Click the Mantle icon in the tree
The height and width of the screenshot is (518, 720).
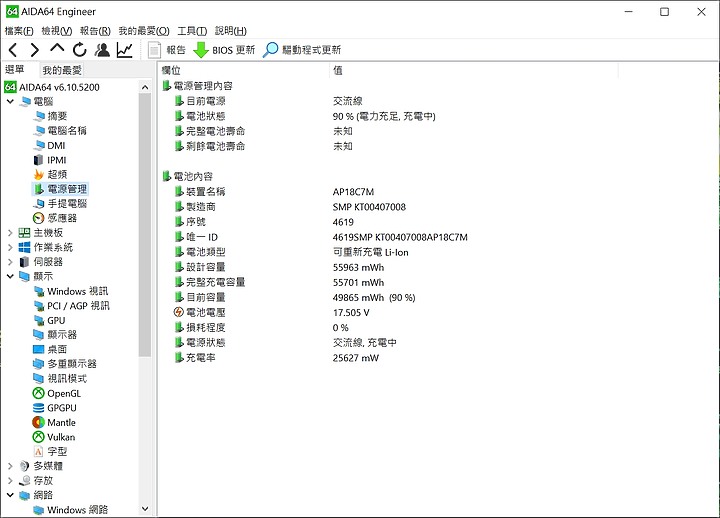pyautogui.click(x=39, y=422)
